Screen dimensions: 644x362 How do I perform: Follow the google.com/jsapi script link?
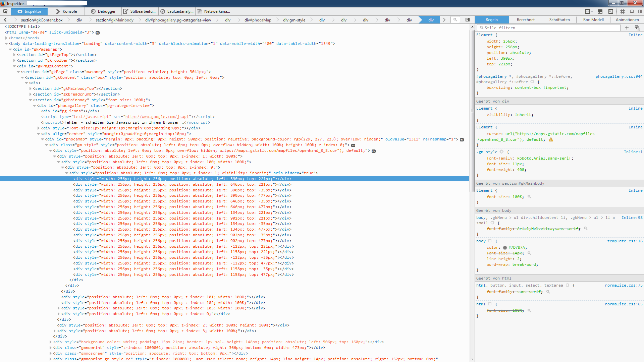pyautogui.click(x=157, y=117)
